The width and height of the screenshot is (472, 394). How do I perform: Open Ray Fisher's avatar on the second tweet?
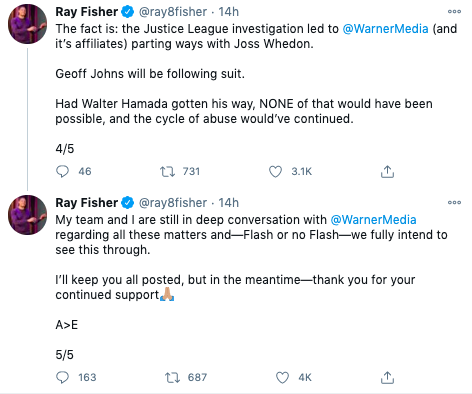[28, 215]
